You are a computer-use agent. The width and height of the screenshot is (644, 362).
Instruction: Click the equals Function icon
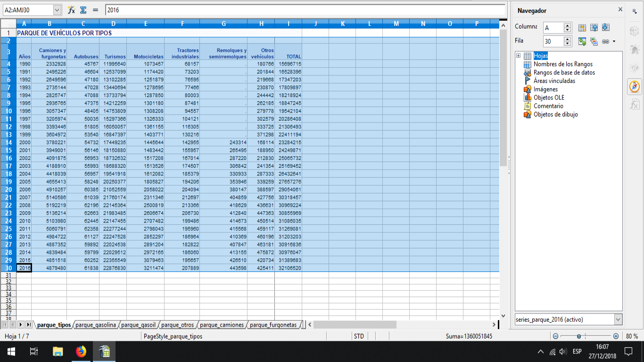pyautogui.click(x=95, y=10)
